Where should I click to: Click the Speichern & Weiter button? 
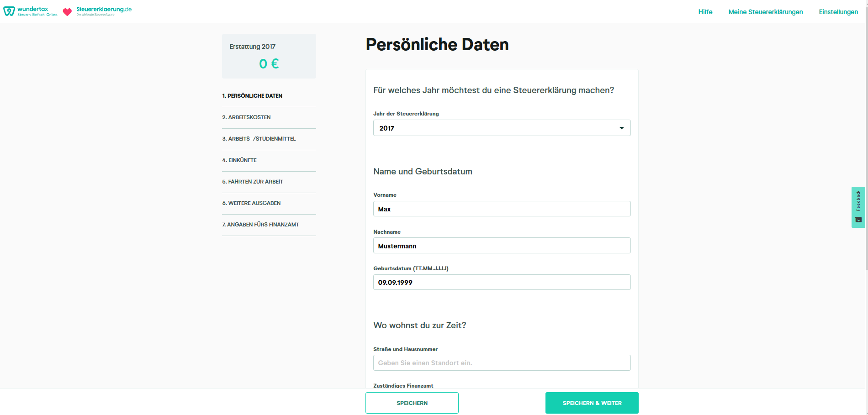[x=592, y=403]
